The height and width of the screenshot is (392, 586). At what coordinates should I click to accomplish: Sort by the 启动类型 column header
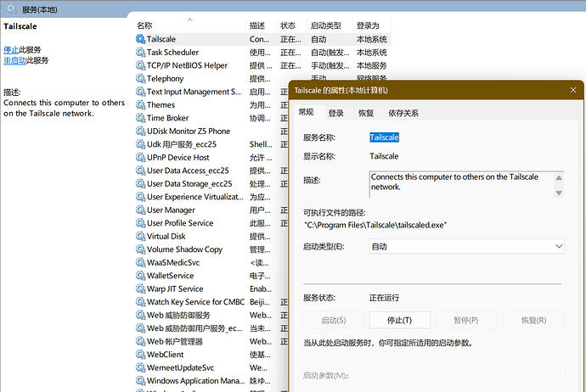pos(326,25)
